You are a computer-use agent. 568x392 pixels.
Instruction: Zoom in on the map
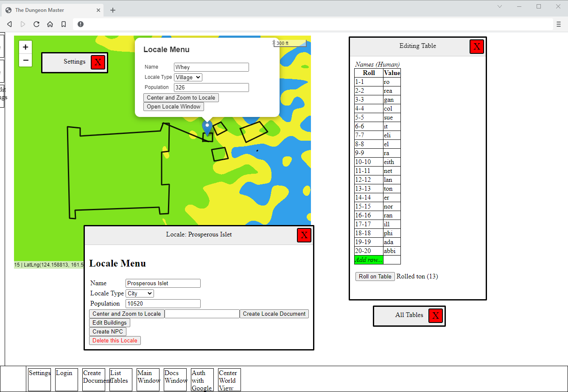(25, 47)
